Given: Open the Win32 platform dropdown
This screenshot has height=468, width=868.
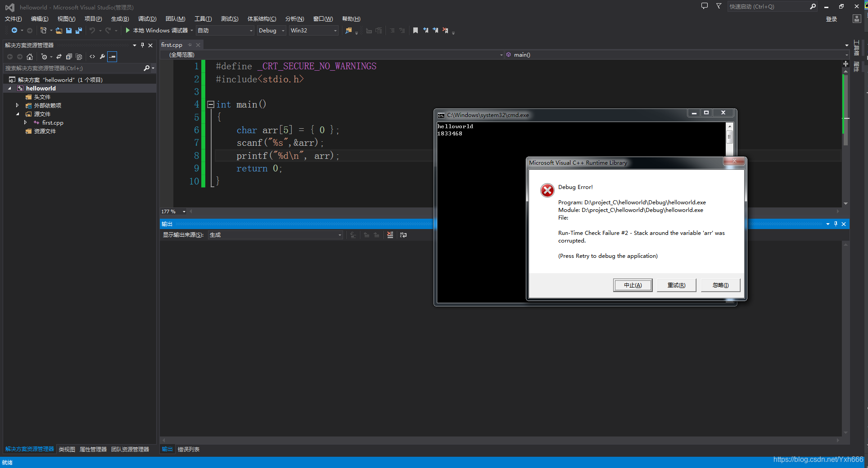Looking at the screenshot, I should coord(313,31).
